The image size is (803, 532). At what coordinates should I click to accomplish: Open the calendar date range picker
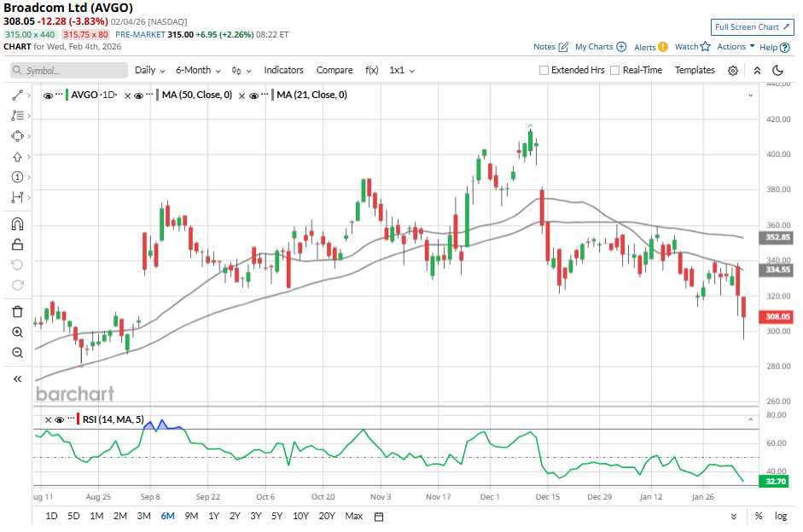tap(379, 516)
